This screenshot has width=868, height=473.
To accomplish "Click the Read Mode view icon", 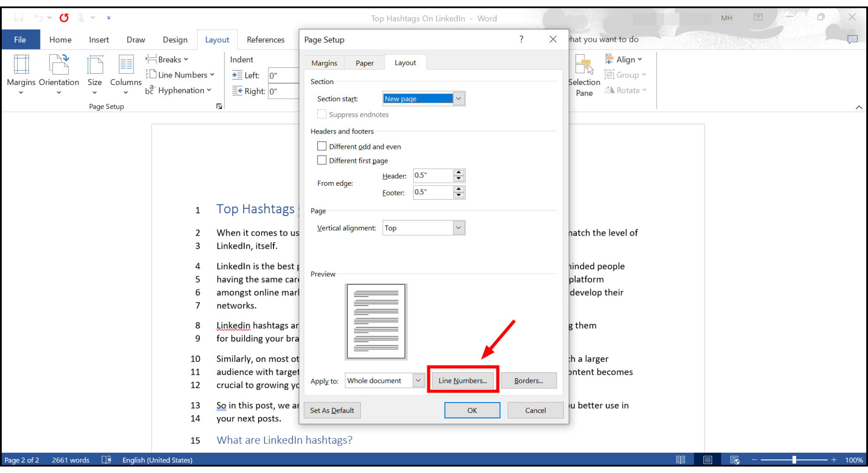I will (x=680, y=460).
